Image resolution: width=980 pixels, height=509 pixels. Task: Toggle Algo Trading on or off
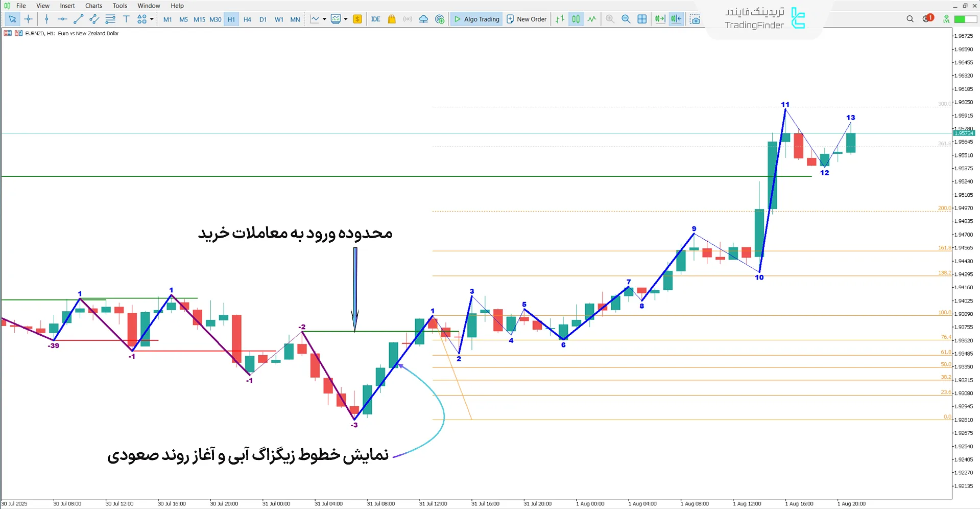pos(476,19)
